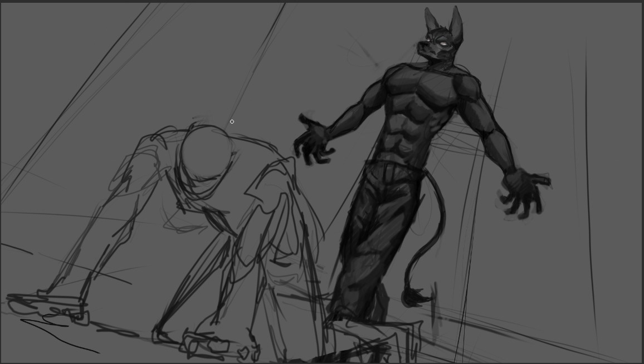
Task: Click the small circular brush cursor
Action: pos(232,121)
